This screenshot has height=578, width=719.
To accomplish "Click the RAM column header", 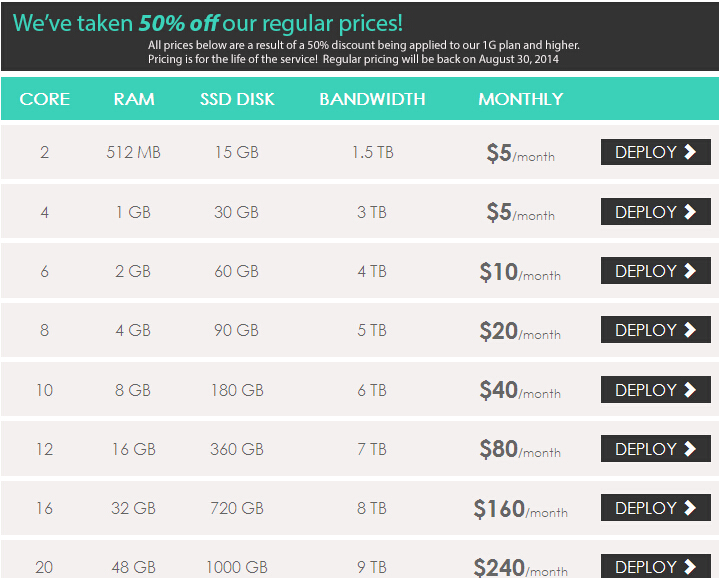I will 134,99.
